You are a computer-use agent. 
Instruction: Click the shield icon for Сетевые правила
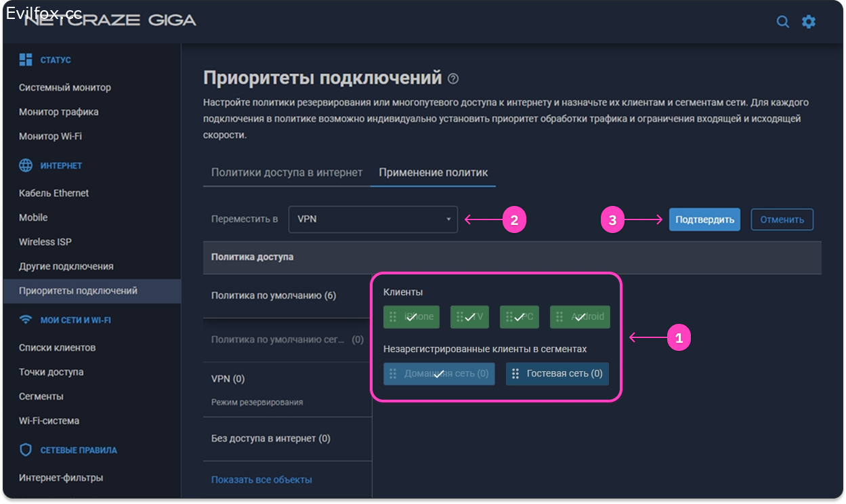[x=26, y=450]
